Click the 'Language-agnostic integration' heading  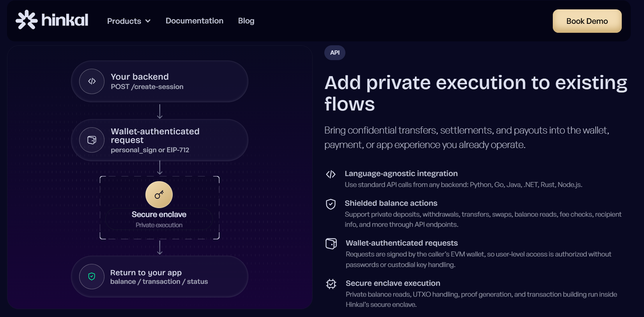click(x=401, y=173)
